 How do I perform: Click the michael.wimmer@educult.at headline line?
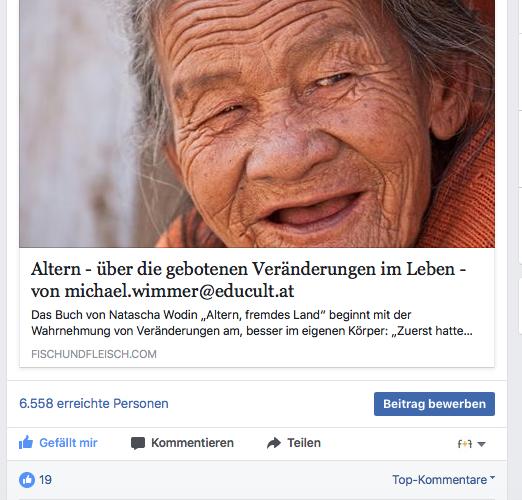point(163,291)
